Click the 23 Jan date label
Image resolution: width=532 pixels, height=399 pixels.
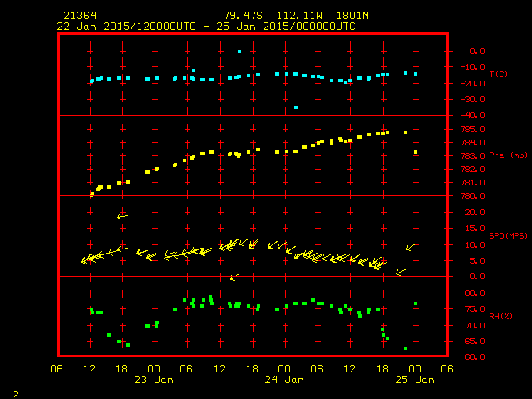[x=154, y=380]
